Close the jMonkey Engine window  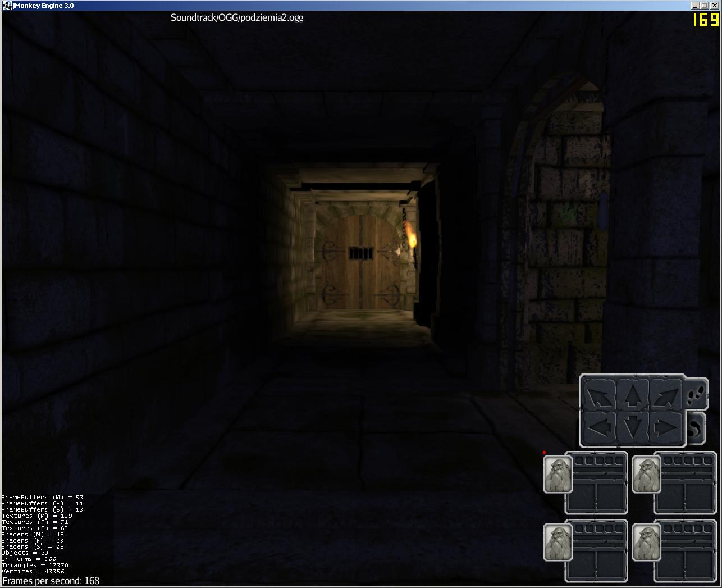click(x=715, y=6)
